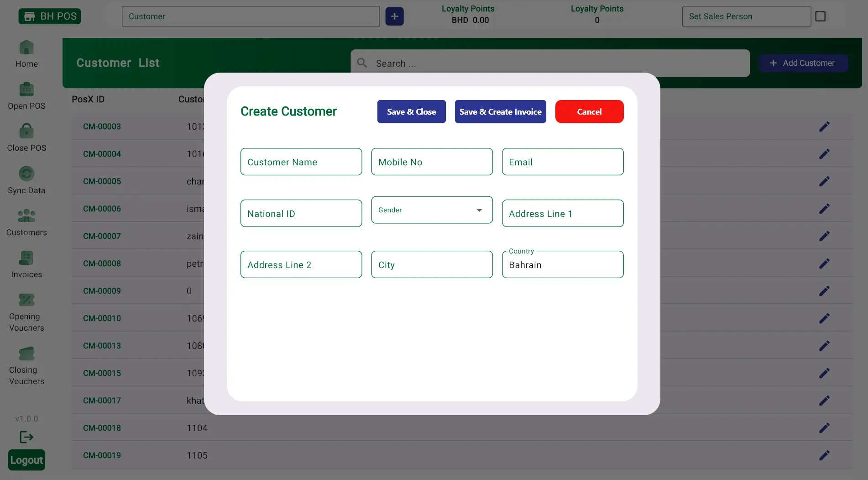This screenshot has height=480, width=868.
Task: Click Save & Create Invoice
Action: (x=500, y=111)
